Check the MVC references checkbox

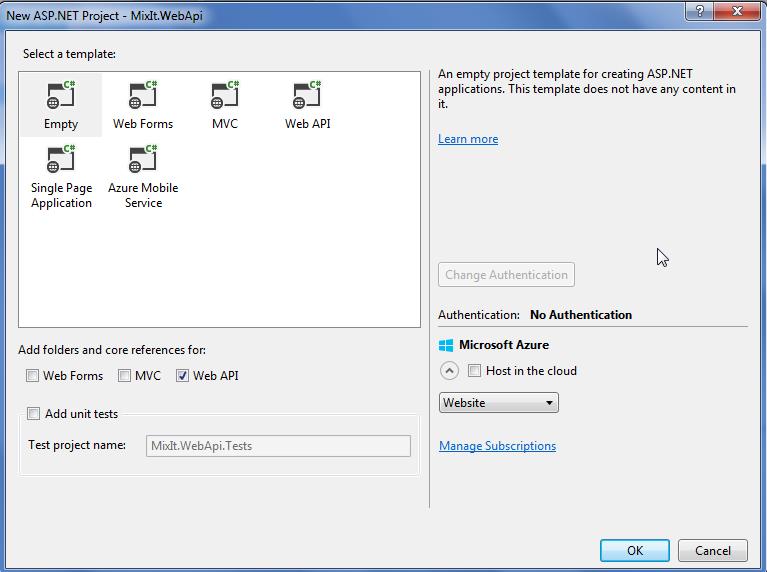(124, 376)
